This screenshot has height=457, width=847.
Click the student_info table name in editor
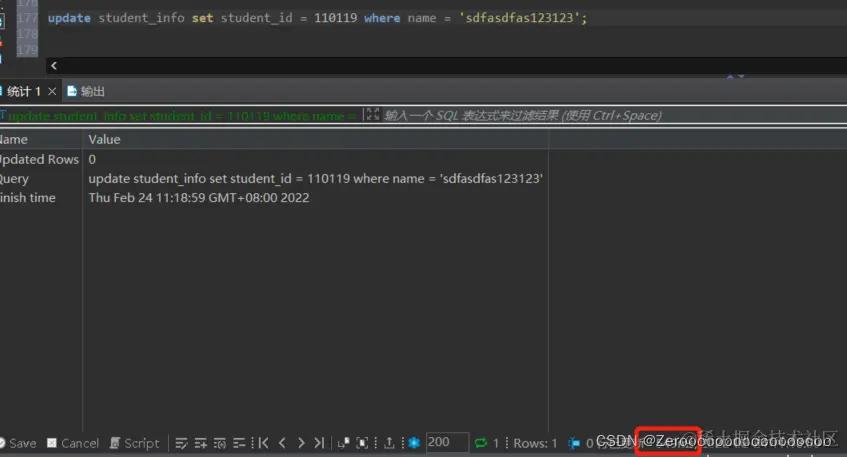coord(141,18)
